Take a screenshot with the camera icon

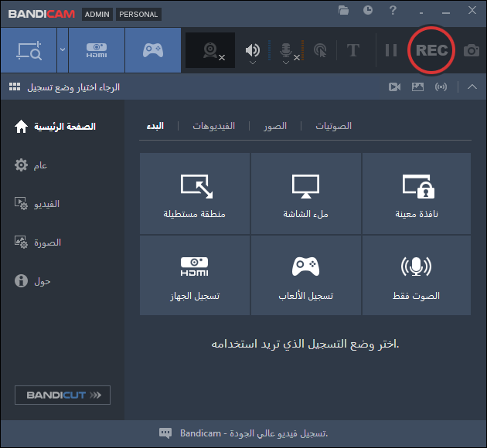pos(472,50)
